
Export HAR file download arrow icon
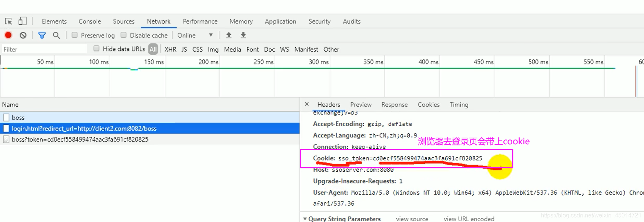pos(243,35)
